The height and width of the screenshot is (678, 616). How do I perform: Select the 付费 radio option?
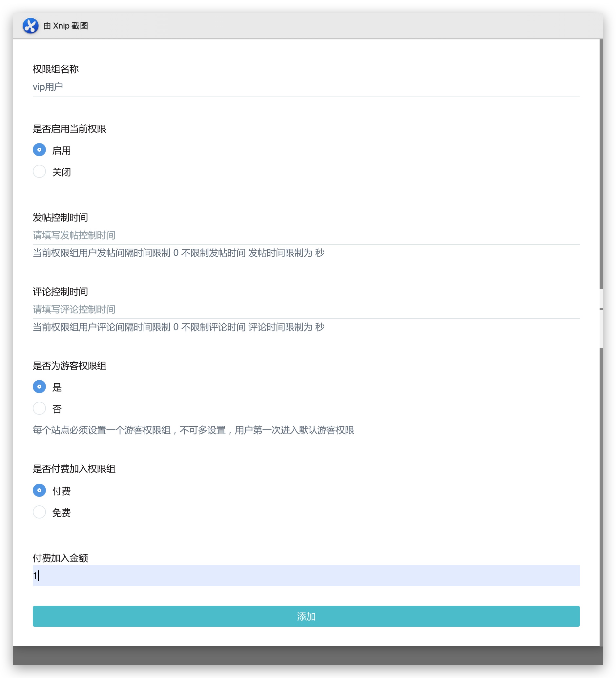(x=39, y=491)
